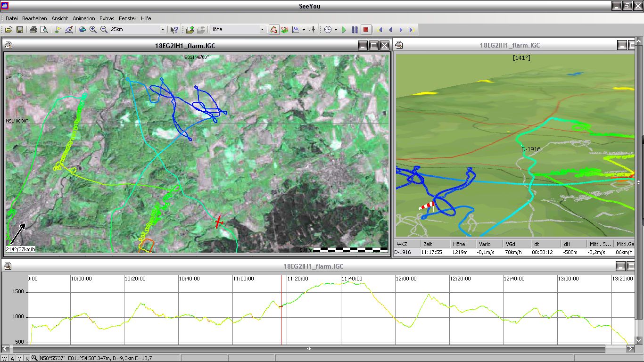Click the zoom out magnifier icon
Screen dimensions: 644x362
[104, 30]
